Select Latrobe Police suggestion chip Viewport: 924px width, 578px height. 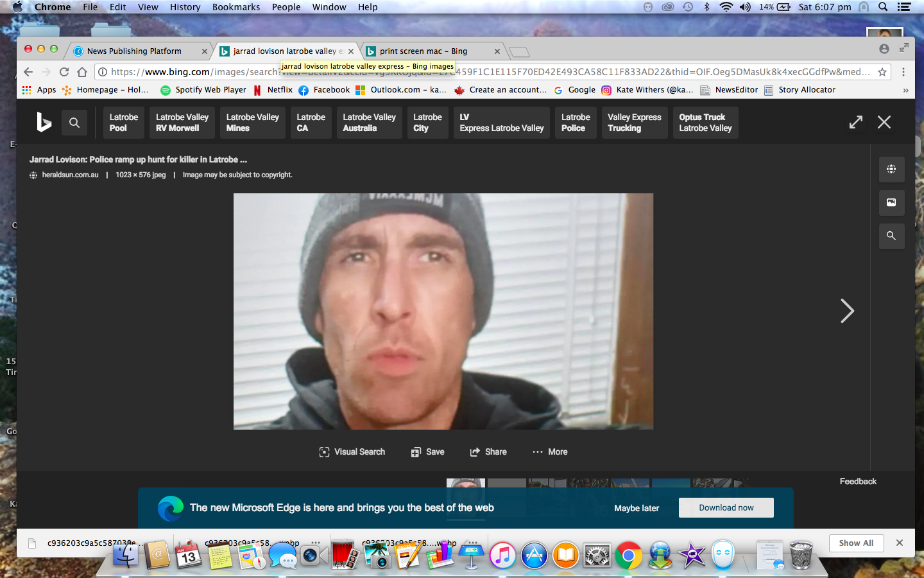point(576,123)
